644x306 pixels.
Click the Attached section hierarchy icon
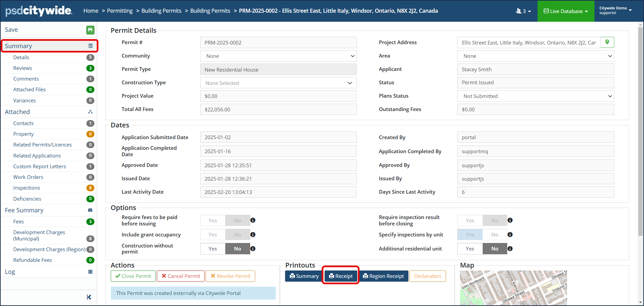click(90, 112)
